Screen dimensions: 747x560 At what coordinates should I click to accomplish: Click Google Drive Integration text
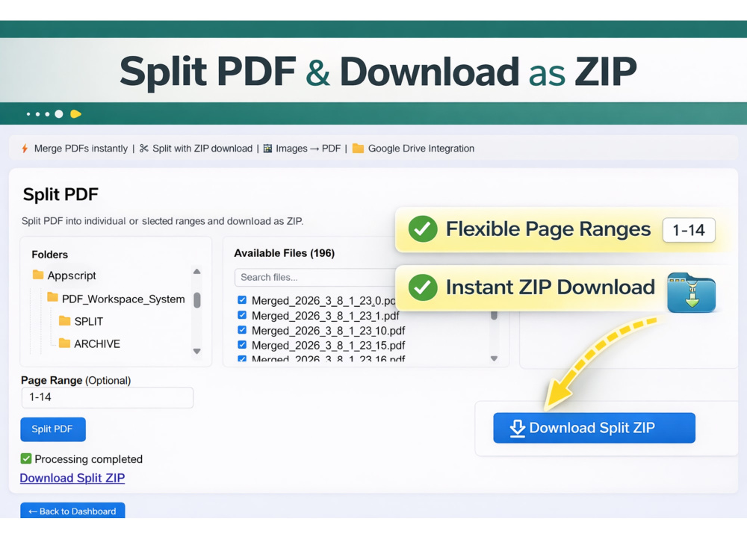click(421, 149)
